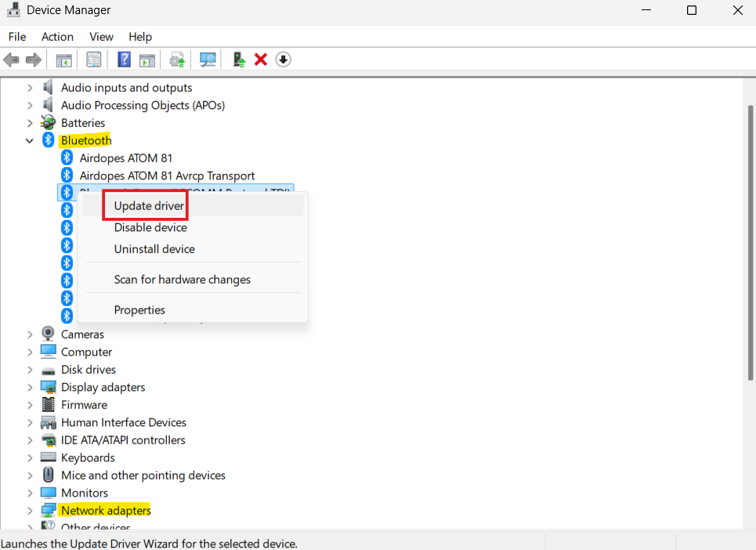Click the Display adapters icon

[x=49, y=387]
